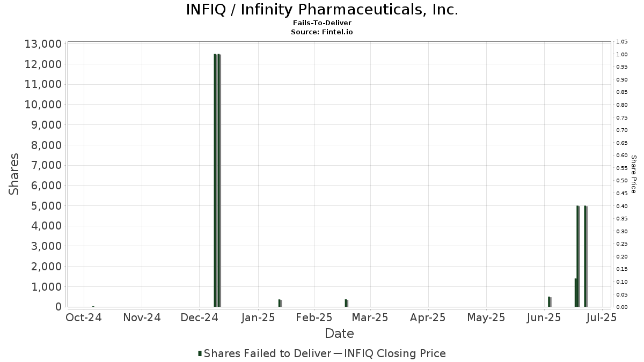Image resolution: width=644 pixels, height=362 pixels.
Task: Click the small bar before Mar-25
Action: coord(347,303)
